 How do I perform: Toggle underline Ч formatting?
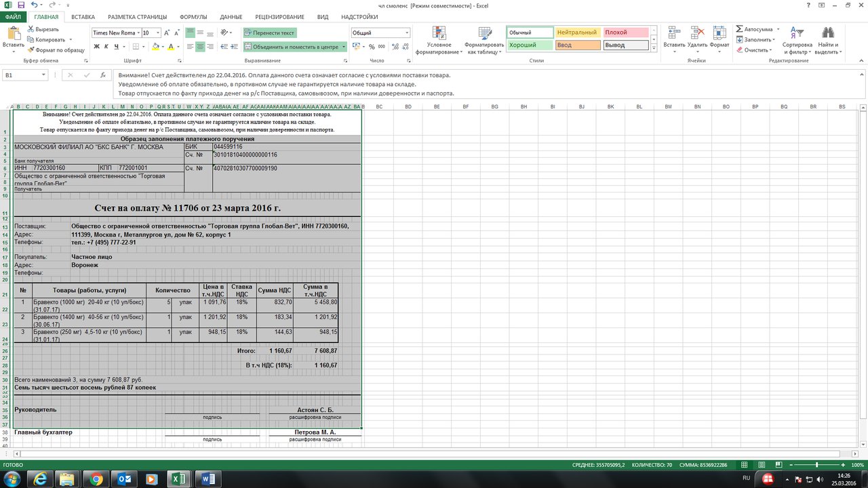pyautogui.click(x=117, y=47)
